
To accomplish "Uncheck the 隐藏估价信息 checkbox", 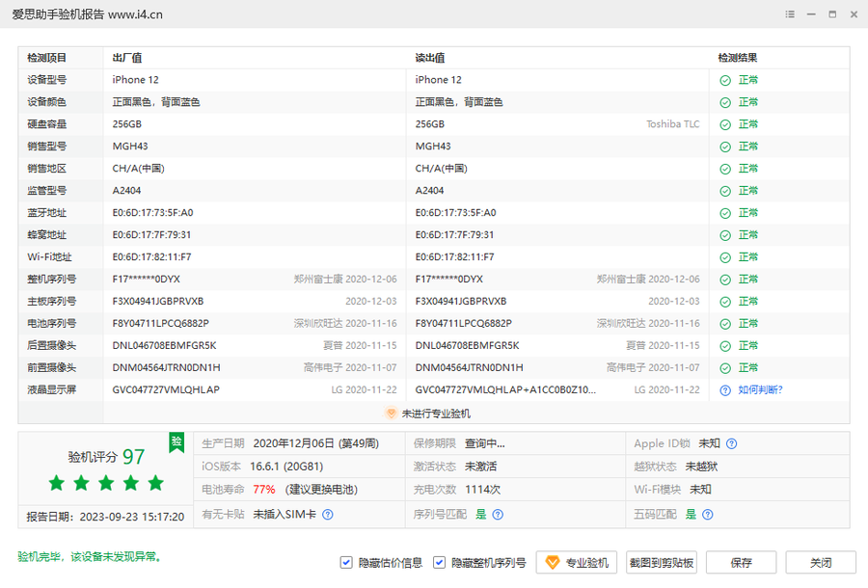I will click(x=346, y=563).
